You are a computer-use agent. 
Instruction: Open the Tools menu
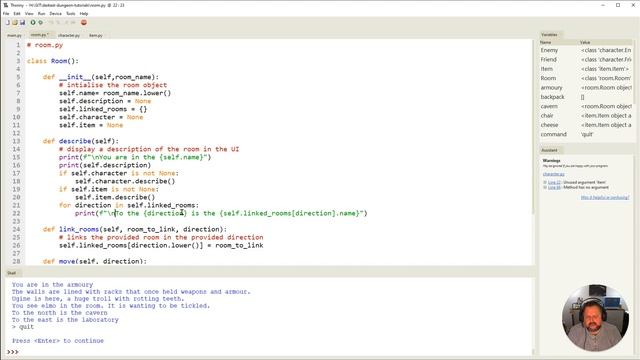coord(71,13)
